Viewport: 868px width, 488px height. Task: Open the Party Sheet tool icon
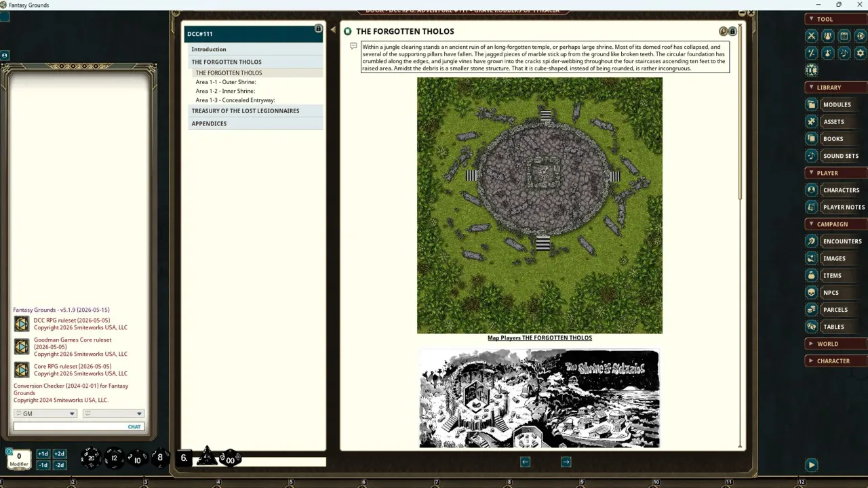828,35
